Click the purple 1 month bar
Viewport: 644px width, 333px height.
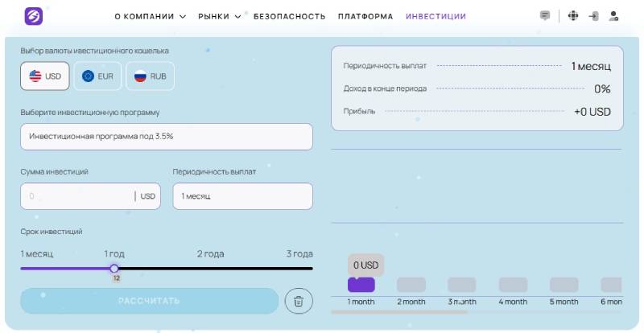tap(361, 285)
